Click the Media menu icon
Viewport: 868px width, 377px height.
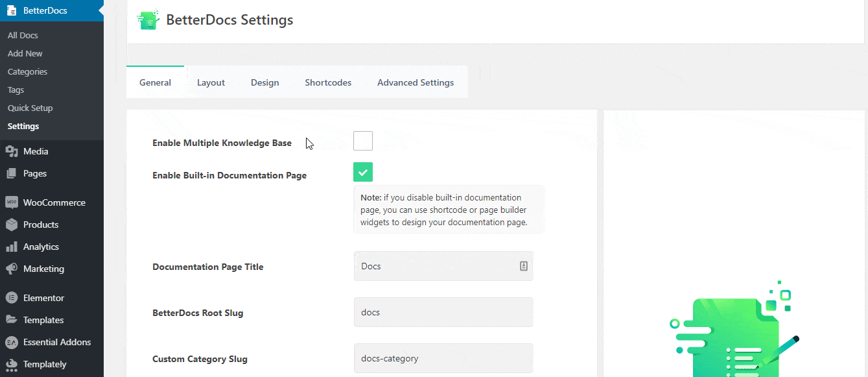[12, 151]
